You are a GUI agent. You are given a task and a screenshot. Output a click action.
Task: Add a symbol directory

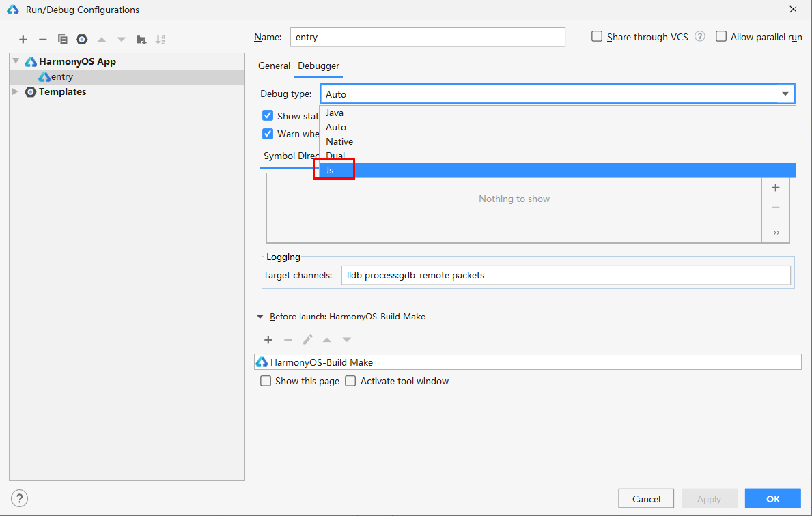pyautogui.click(x=775, y=188)
